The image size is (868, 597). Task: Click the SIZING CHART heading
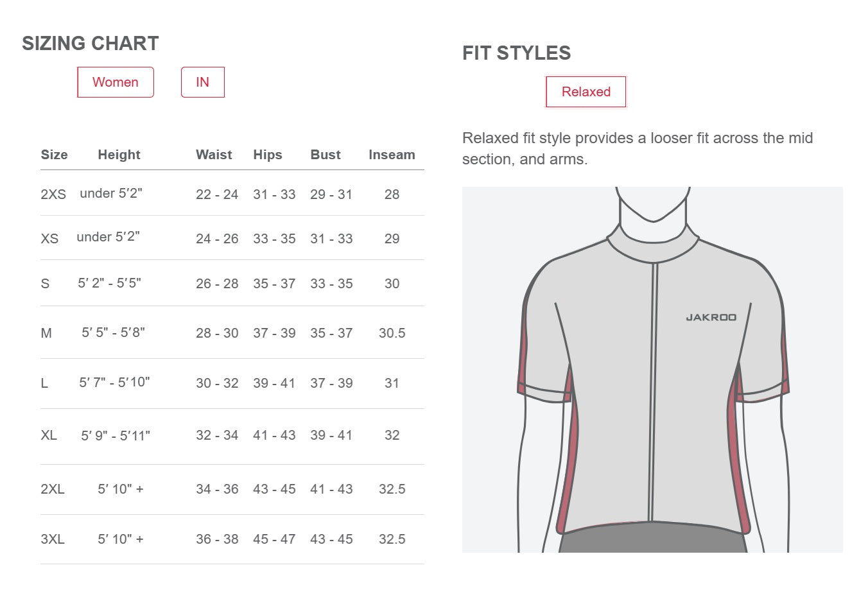pos(91,44)
